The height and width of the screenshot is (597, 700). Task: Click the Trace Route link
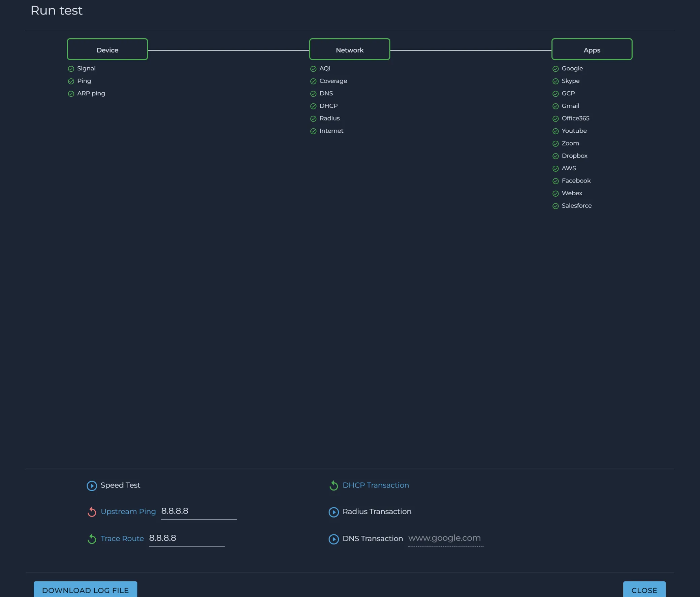(122, 539)
